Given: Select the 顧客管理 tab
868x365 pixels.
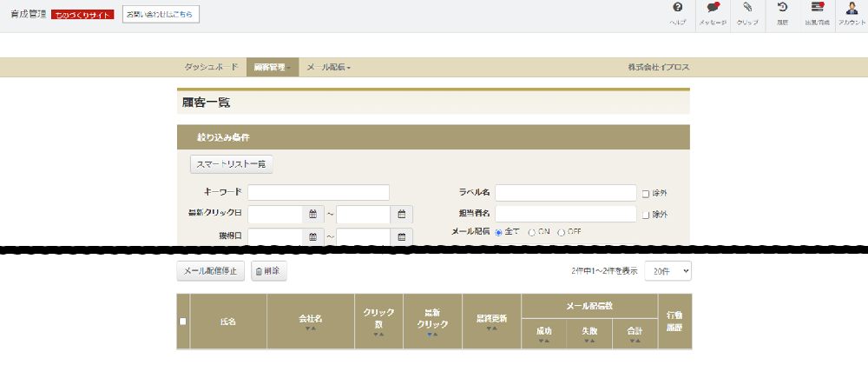Looking at the screenshot, I should tap(272, 67).
